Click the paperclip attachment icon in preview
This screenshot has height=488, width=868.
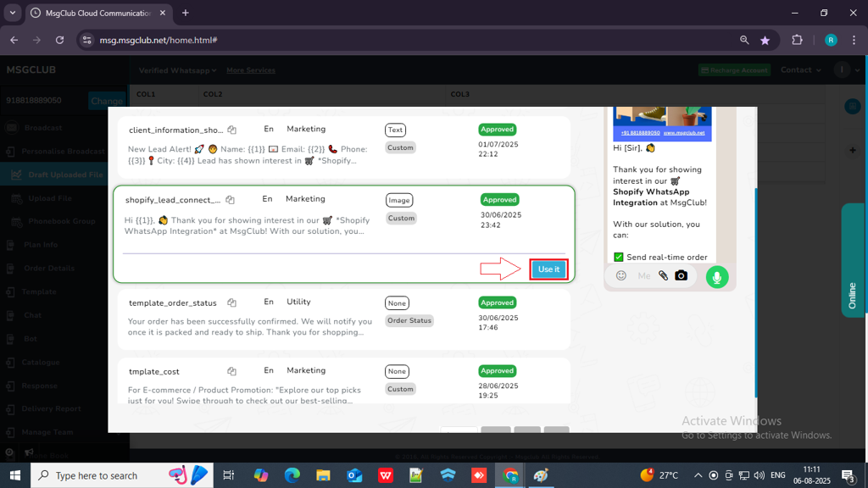663,275
